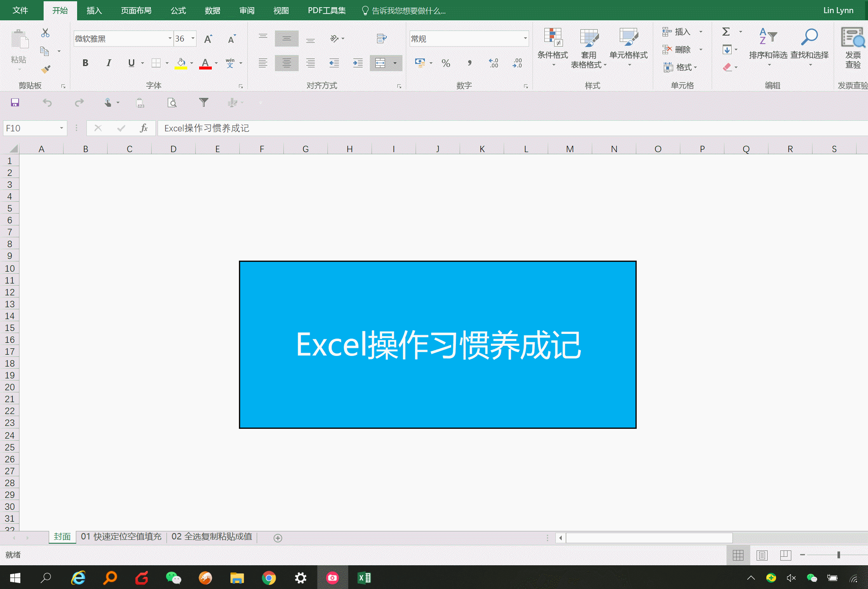The image size is (868, 589).
Task: Click the insert function fx icon
Action: (144, 128)
